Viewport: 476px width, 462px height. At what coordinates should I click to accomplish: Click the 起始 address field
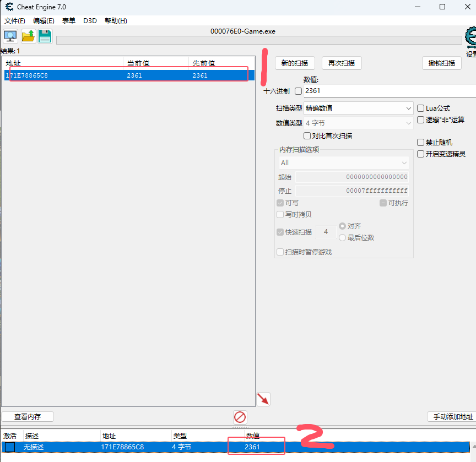coord(352,177)
